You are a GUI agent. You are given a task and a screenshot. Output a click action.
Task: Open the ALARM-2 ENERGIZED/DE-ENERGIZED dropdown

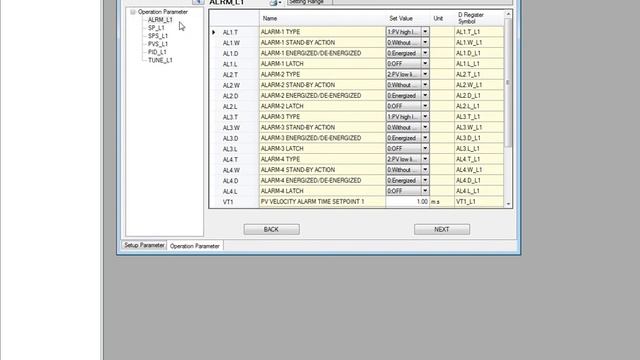pyautogui.click(x=425, y=96)
